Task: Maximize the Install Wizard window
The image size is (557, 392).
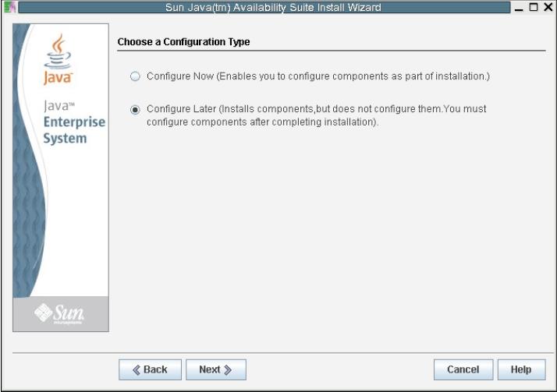Action: [534, 7]
